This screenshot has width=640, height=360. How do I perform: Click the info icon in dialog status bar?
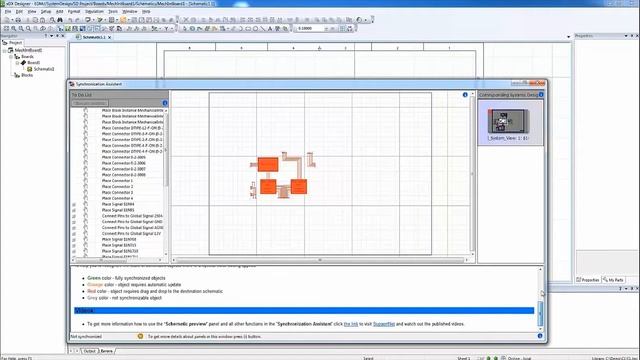(x=540, y=336)
